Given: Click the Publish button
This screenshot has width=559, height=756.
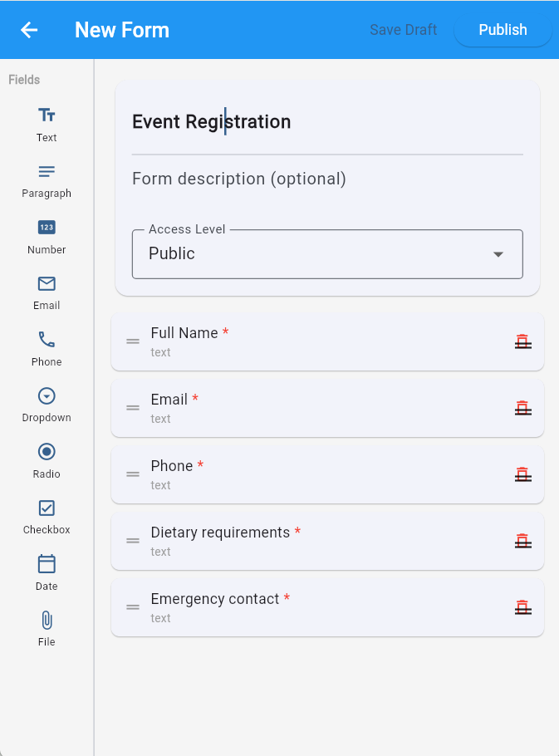Looking at the screenshot, I should pos(503,30).
